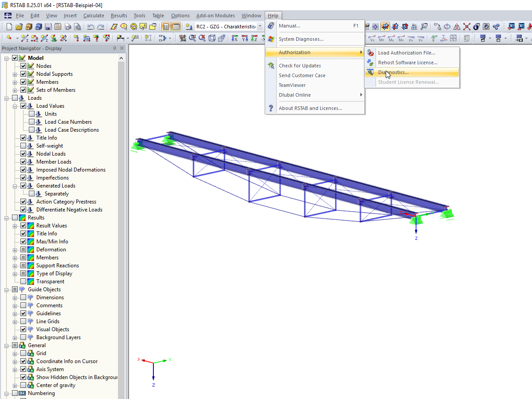
Task: Click the New Node tool icon
Action: tap(9, 38)
